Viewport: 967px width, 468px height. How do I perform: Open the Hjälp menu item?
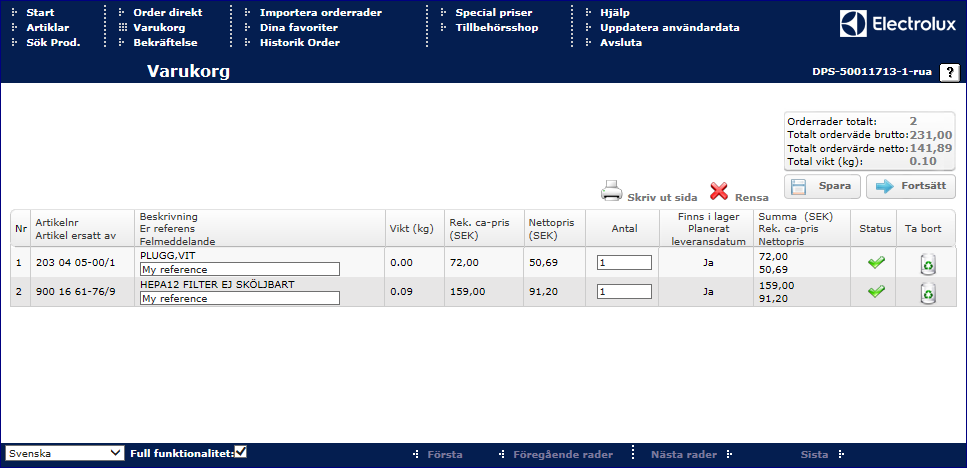(x=615, y=12)
